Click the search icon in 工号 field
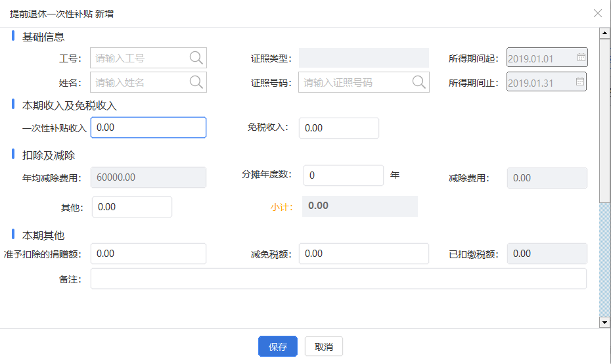This screenshot has height=364, width=611. [x=196, y=58]
